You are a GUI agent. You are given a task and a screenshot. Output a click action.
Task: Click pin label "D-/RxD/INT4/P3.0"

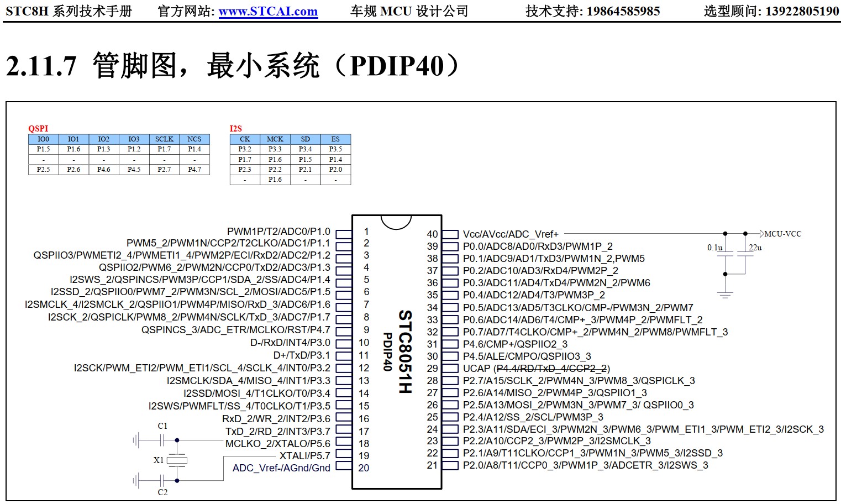point(290,343)
